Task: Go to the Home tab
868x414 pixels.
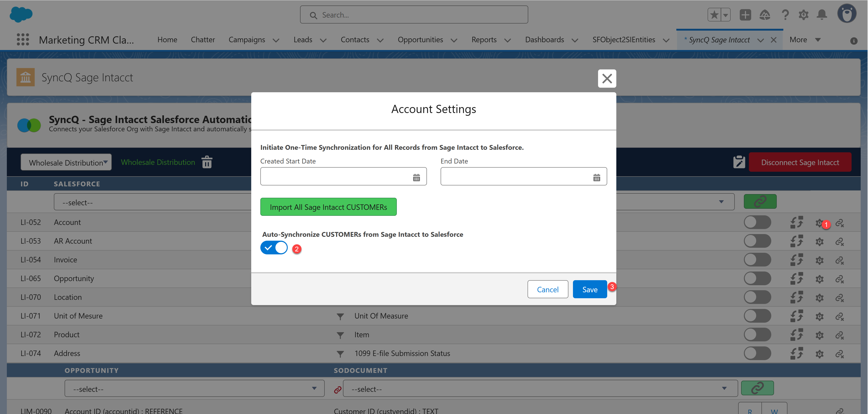Action: click(167, 40)
